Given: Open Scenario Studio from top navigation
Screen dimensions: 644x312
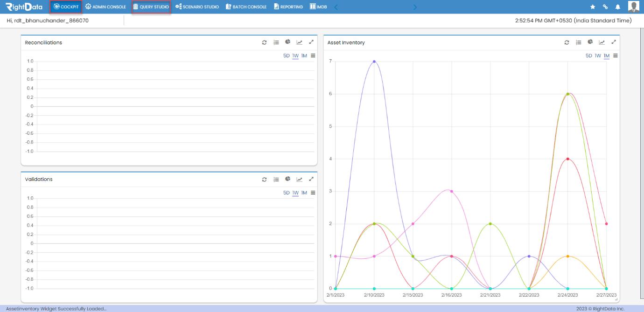Looking at the screenshot, I should click(197, 7).
